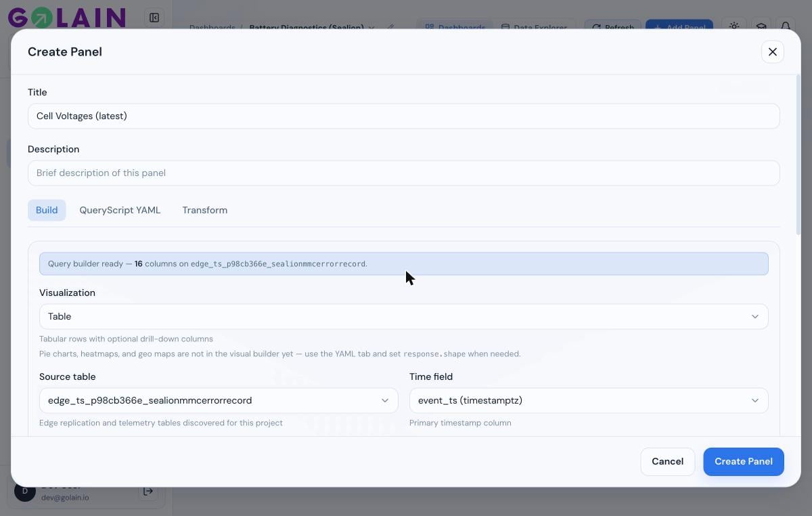Viewport: 812px width, 516px height.
Task: Open the Time field dropdown
Action: click(589, 400)
